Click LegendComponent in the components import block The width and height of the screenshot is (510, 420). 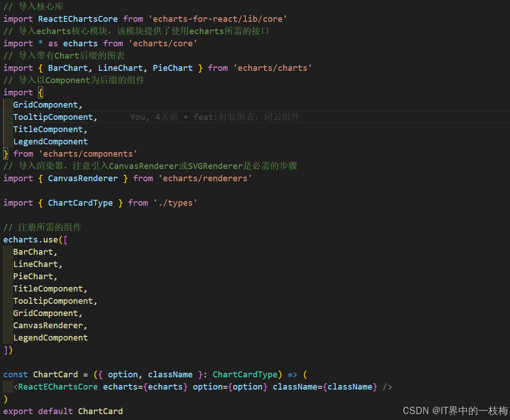tap(50, 142)
